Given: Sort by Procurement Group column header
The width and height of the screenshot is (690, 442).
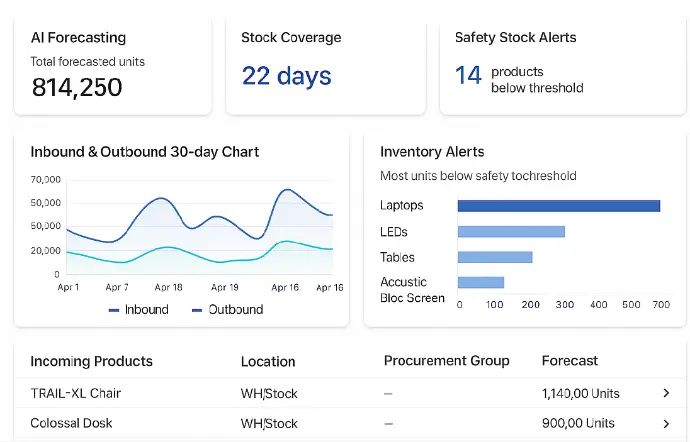Looking at the screenshot, I should click(446, 361).
